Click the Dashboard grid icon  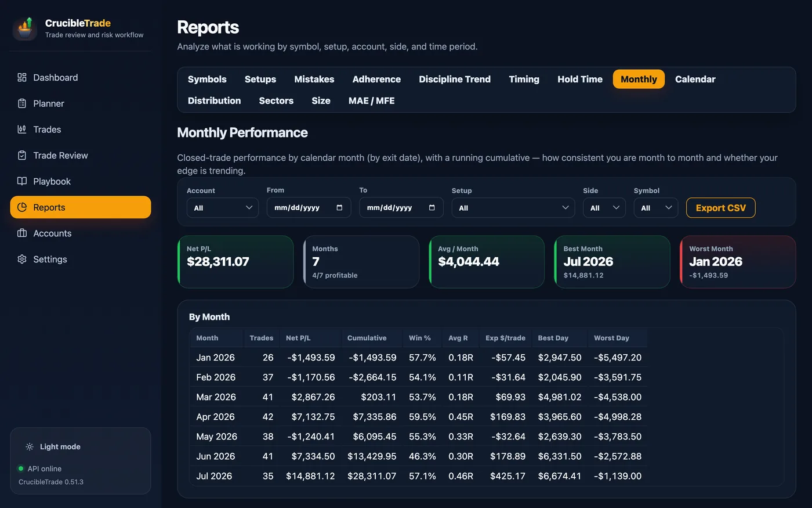(x=22, y=77)
